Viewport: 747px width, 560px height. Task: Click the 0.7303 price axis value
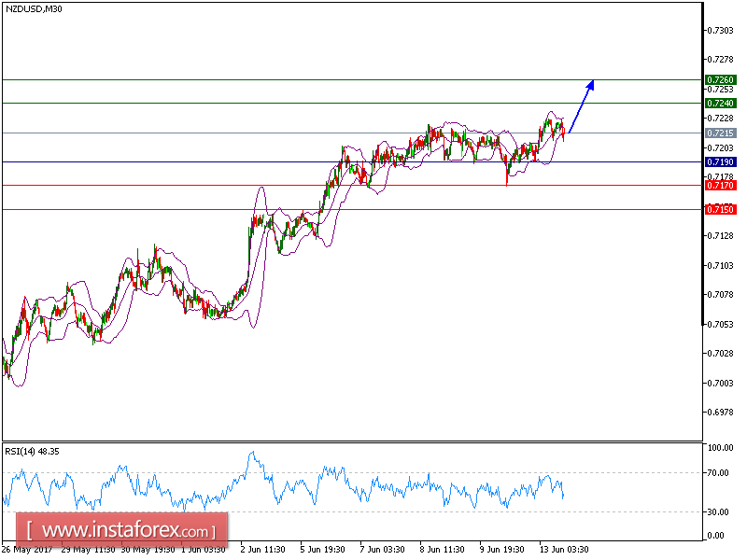coord(718,29)
